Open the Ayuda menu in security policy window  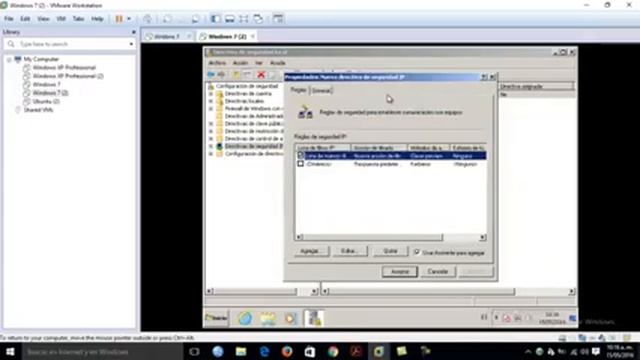tap(278, 63)
